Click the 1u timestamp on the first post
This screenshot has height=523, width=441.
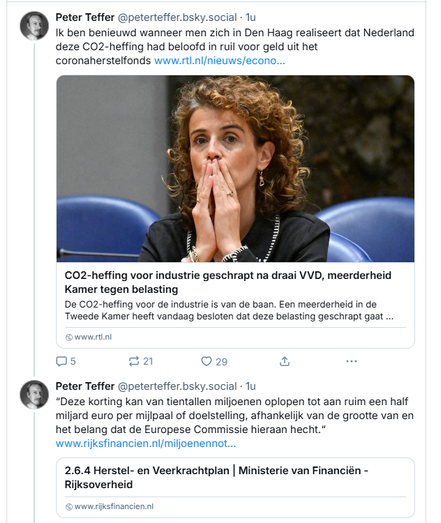251,17
